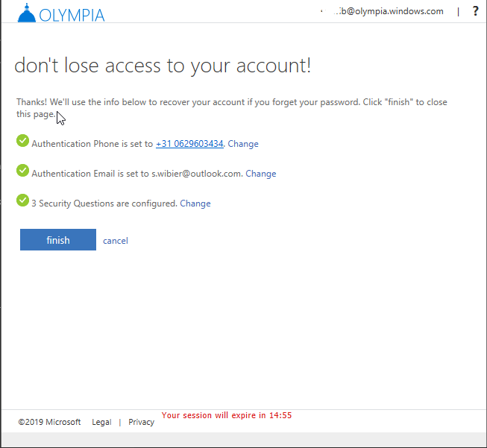The image size is (487, 448).
Task: Click green checkmark beside Security Questions
Action: click(22, 200)
